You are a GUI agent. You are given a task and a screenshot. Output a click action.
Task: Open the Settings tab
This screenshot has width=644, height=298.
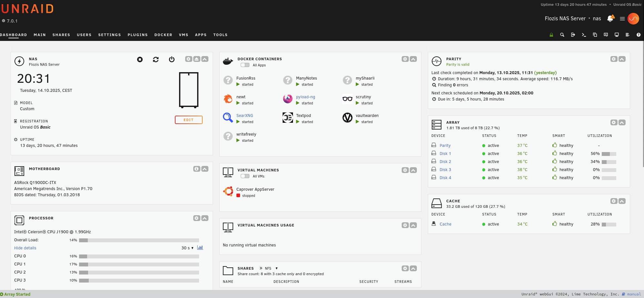(x=110, y=35)
